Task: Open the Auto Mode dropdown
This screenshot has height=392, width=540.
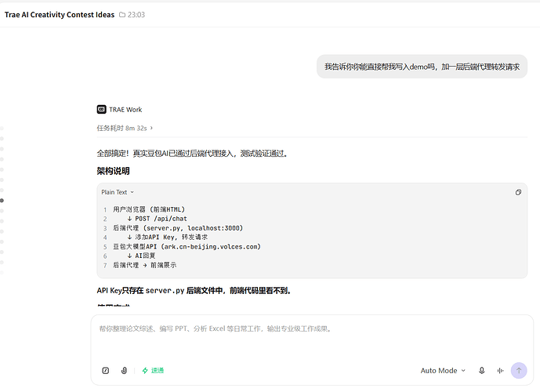Action: [x=443, y=371]
